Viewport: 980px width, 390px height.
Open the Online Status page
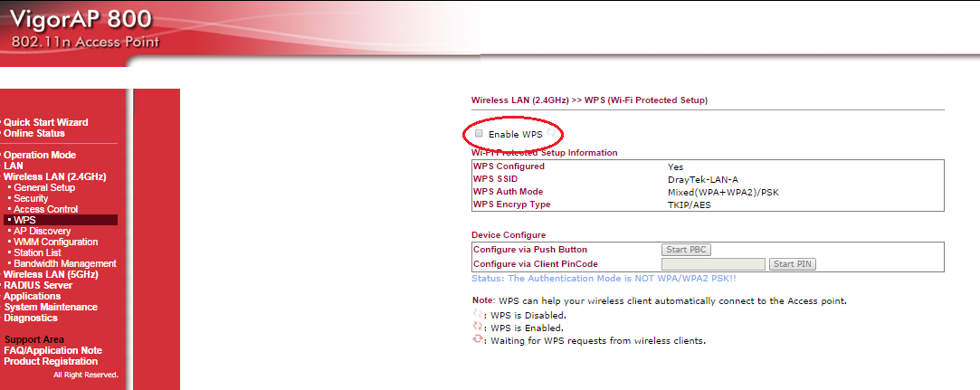[34, 133]
